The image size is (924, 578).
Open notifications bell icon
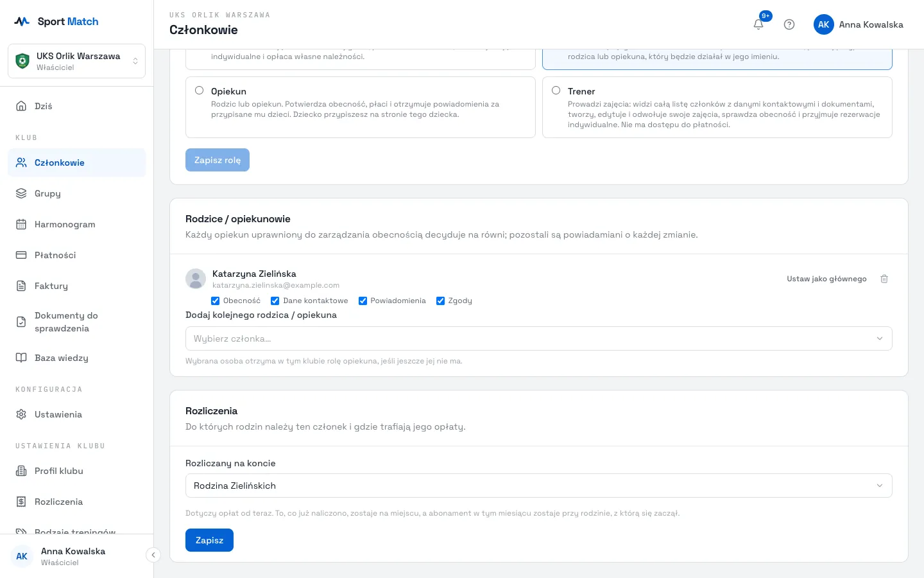(x=758, y=24)
